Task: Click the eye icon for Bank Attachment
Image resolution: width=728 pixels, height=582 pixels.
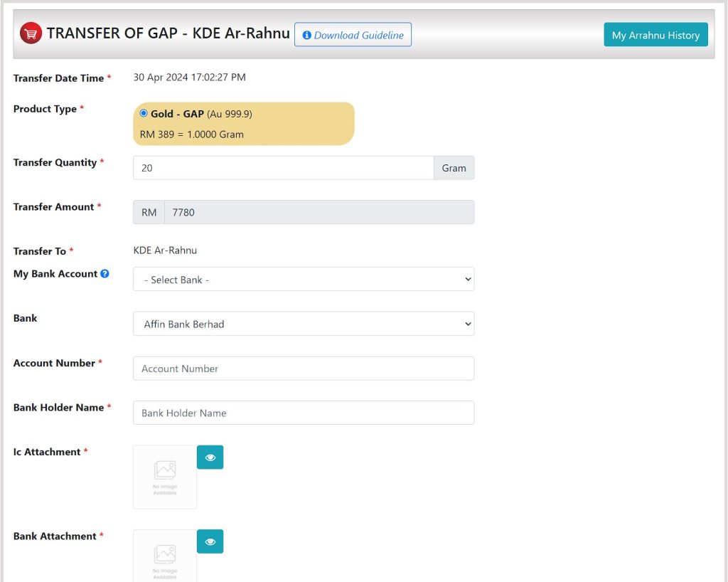Action: tap(210, 541)
